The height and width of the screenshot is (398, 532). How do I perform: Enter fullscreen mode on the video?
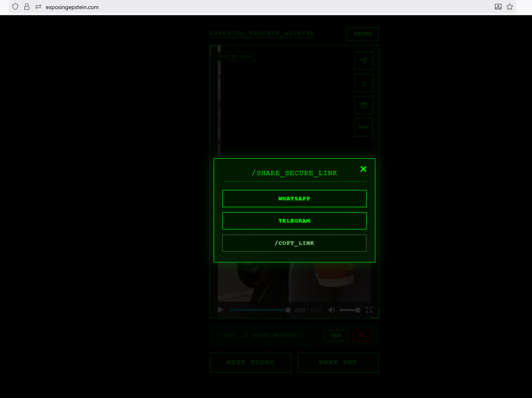(369, 310)
